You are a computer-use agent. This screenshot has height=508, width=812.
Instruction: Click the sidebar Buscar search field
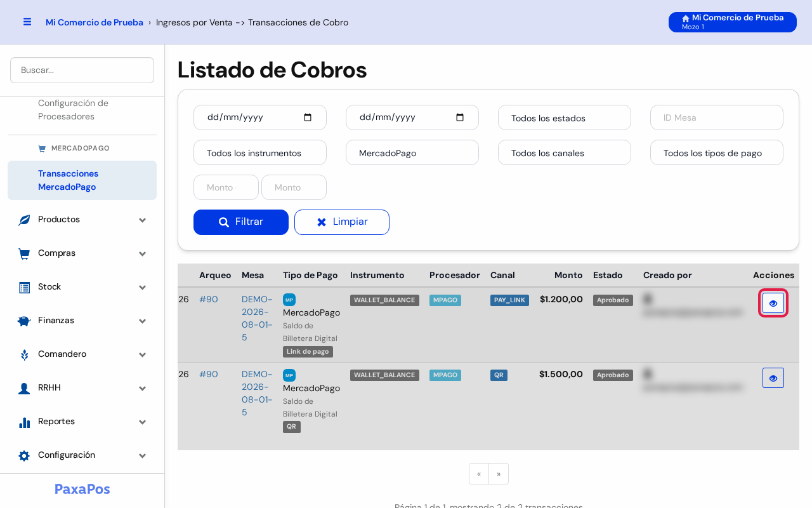click(x=82, y=70)
